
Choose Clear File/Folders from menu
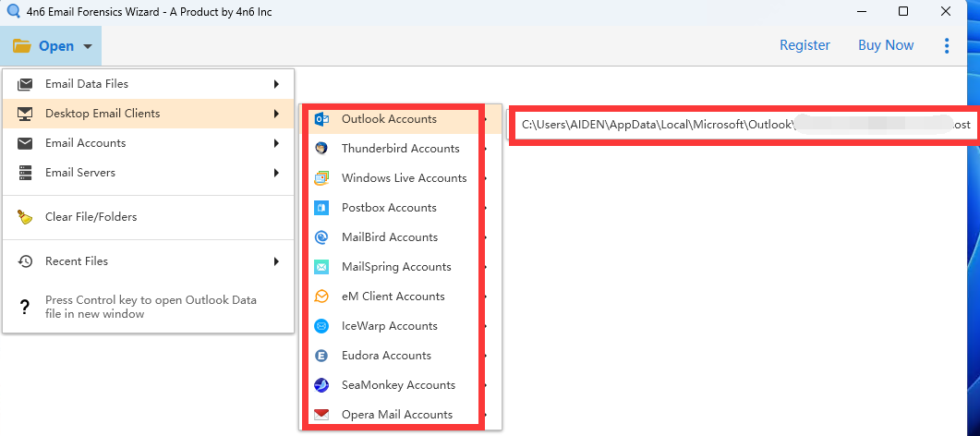(91, 217)
